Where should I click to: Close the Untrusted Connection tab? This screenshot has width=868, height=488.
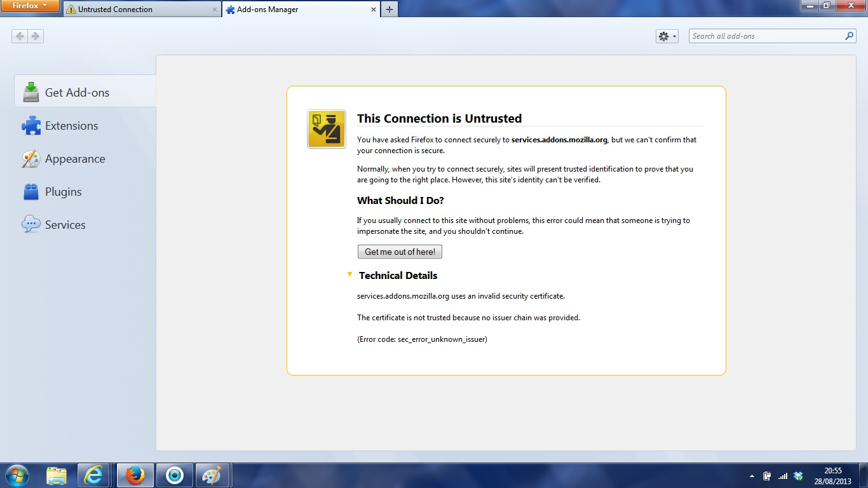(x=214, y=10)
